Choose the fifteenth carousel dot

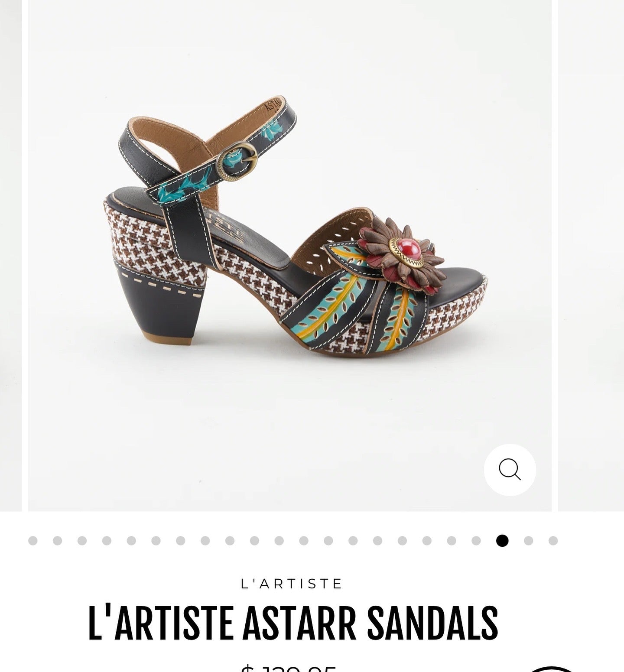click(377, 541)
